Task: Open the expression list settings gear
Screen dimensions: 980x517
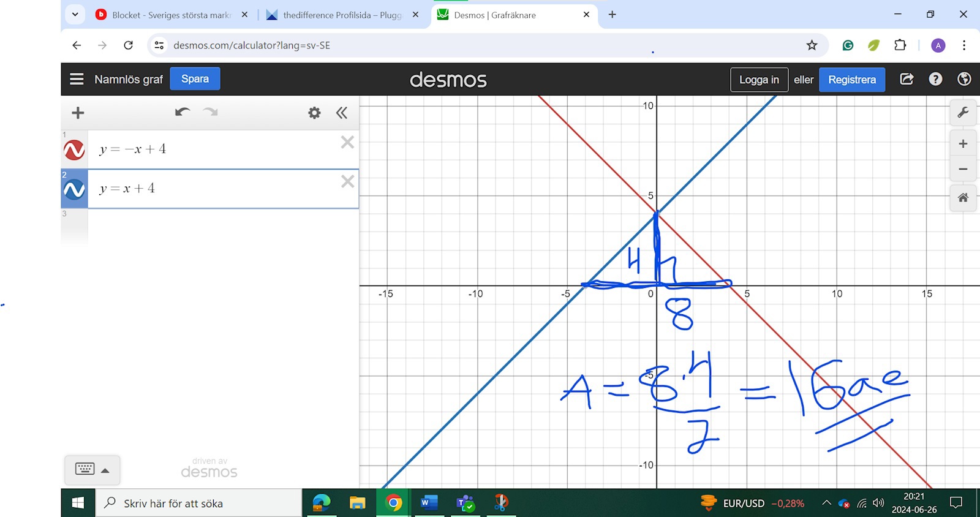Action: tap(314, 113)
